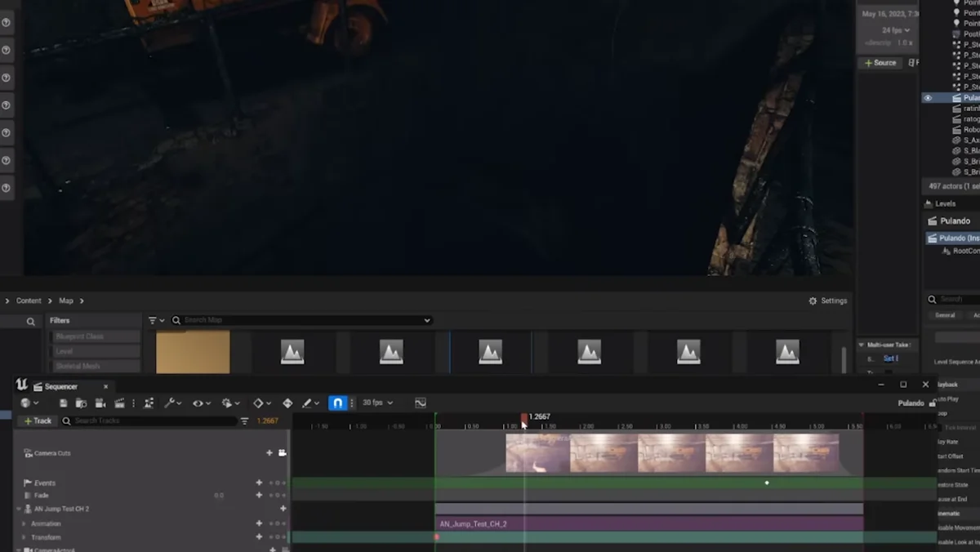The image size is (980, 552).
Task: Open the pencil edit options dropdown
Action: click(x=310, y=403)
